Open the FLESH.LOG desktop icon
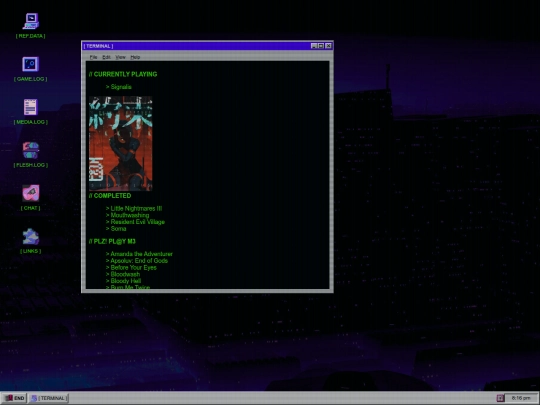This screenshot has height=405, width=540. tap(31, 155)
